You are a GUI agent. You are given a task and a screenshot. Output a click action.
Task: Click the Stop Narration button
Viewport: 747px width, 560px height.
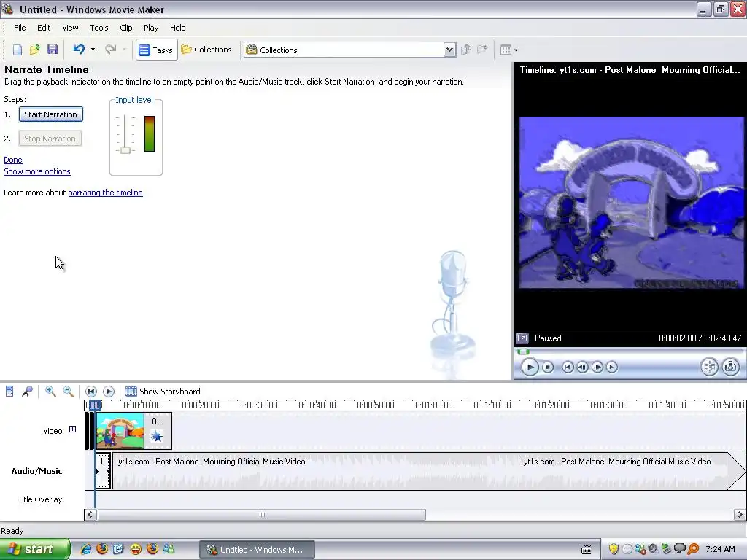50,139
